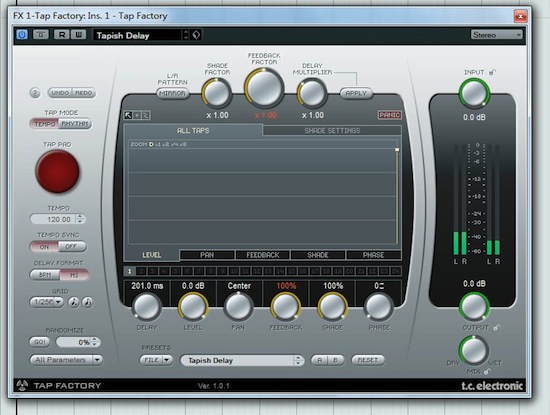The image size is (550, 415).
Task: Select the Level view tab
Action: pos(152,255)
